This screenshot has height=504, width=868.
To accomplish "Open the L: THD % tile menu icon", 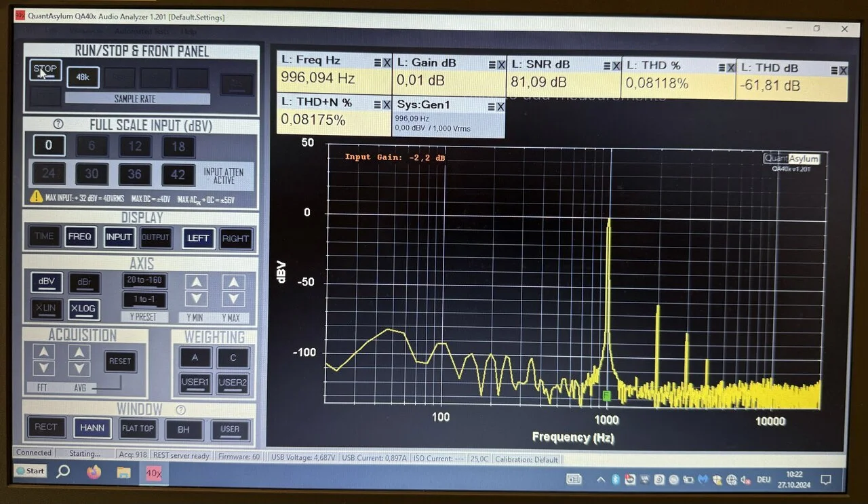I will click(720, 67).
